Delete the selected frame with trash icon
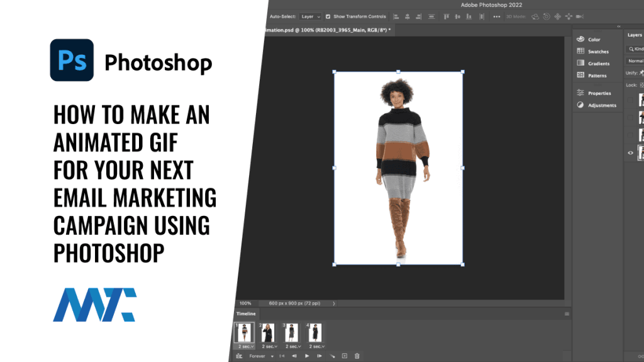 click(357, 356)
